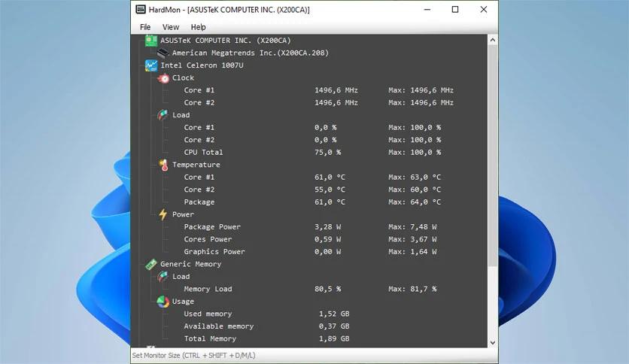Click the Max: 81,7 % value
The width and height of the screenshot is (629, 364).
click(412, 289)
